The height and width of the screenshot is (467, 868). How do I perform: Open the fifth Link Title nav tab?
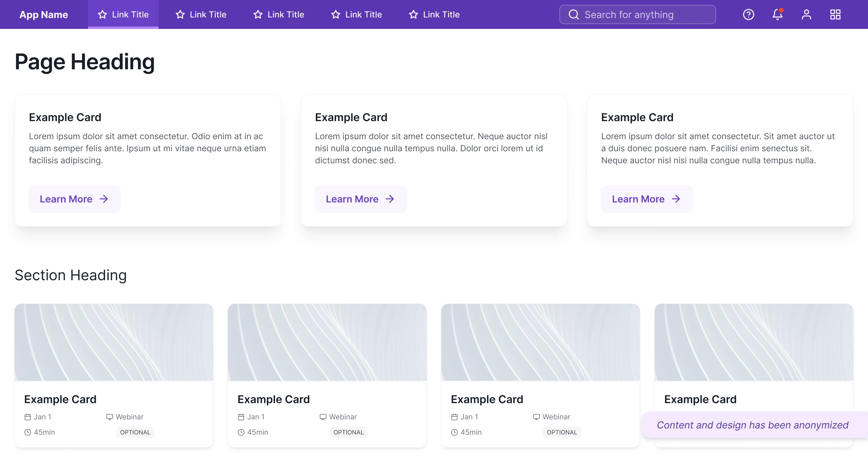pos(434,14)
